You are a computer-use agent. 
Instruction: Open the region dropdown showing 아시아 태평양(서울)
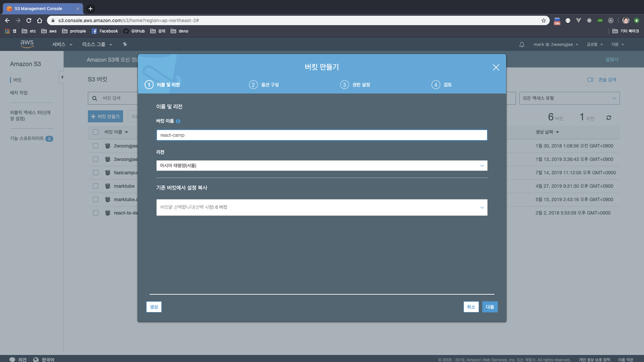click(x=321, y=166)
